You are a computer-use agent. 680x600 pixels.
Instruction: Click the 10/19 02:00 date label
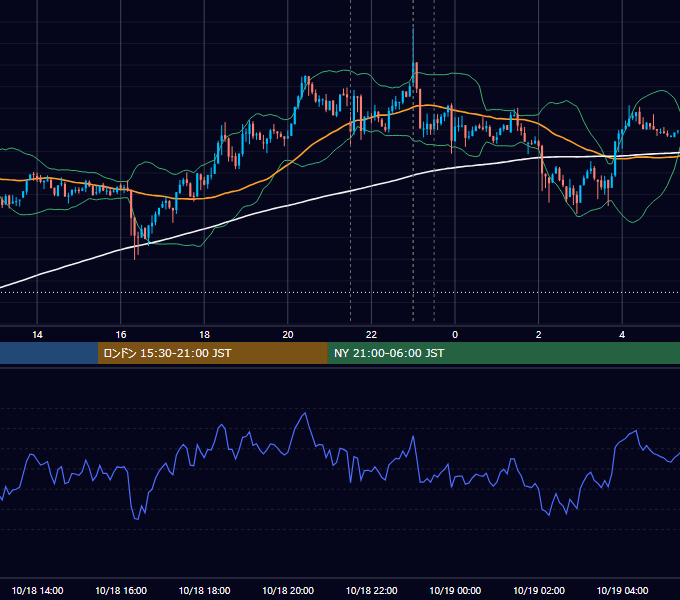pyautogui.click(x=539, y=590)
